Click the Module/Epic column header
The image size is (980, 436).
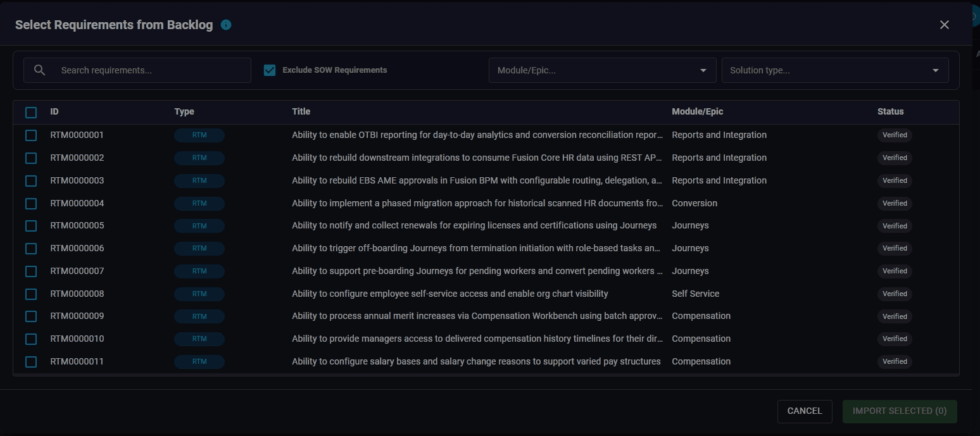698,111
